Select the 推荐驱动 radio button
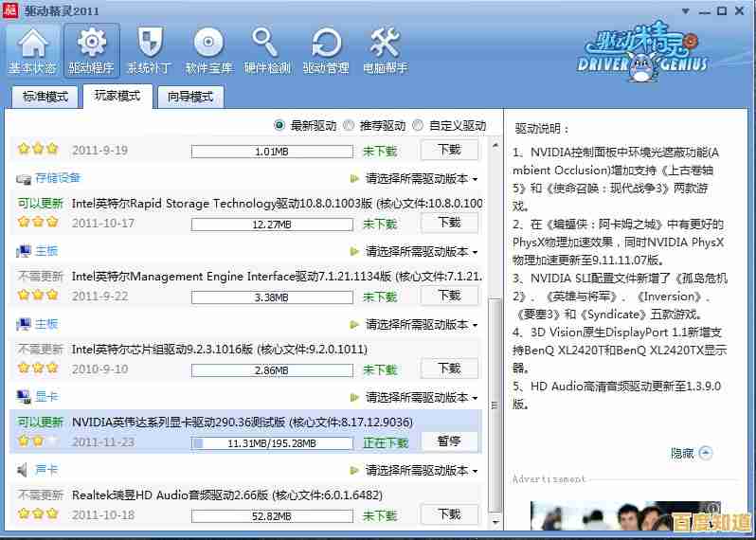756x540 pixels. [x=349, y=125]
